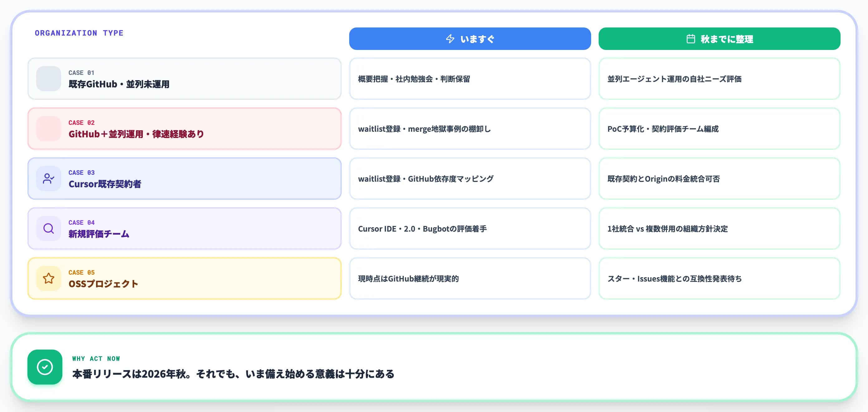The width and height of the screenshot is (868, 412).
Task: Click the calendar icon beside 秋までに整理
Action: [x=691, y=39]
